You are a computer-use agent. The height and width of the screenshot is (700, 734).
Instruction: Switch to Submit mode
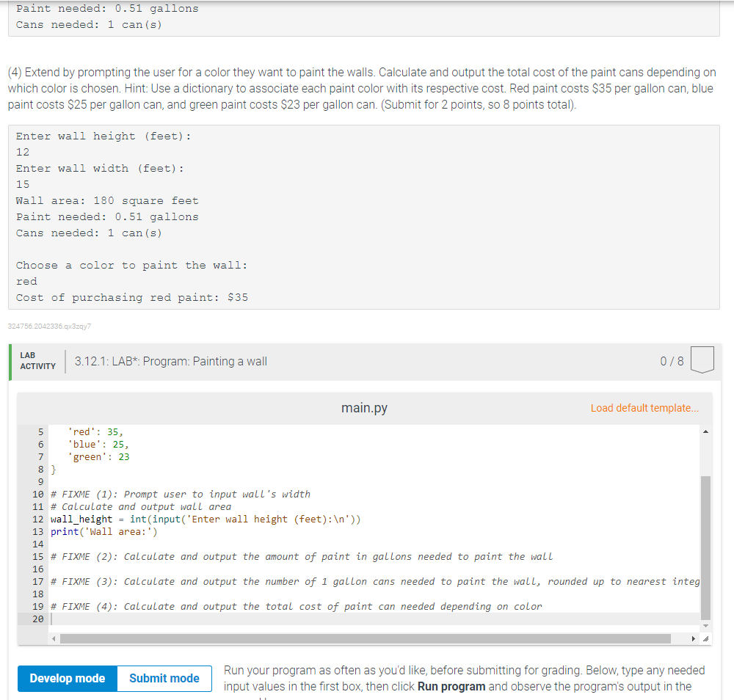point(164,678)
